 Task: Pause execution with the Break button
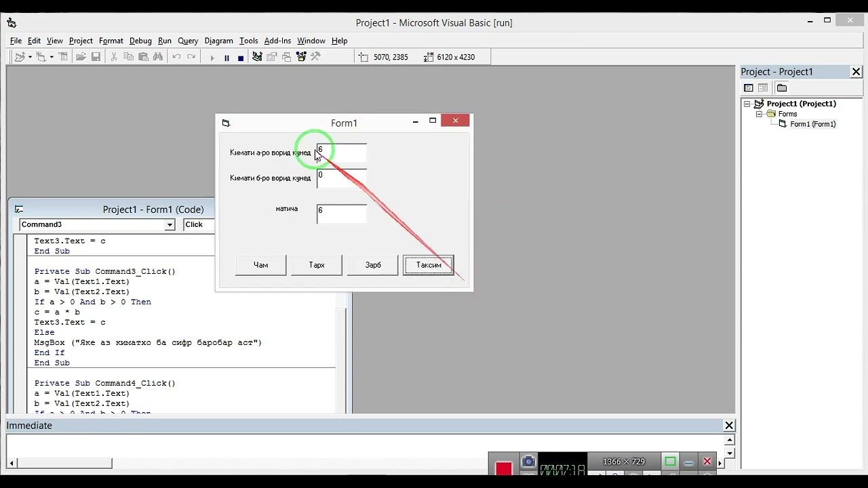click(x=226, y=58)
